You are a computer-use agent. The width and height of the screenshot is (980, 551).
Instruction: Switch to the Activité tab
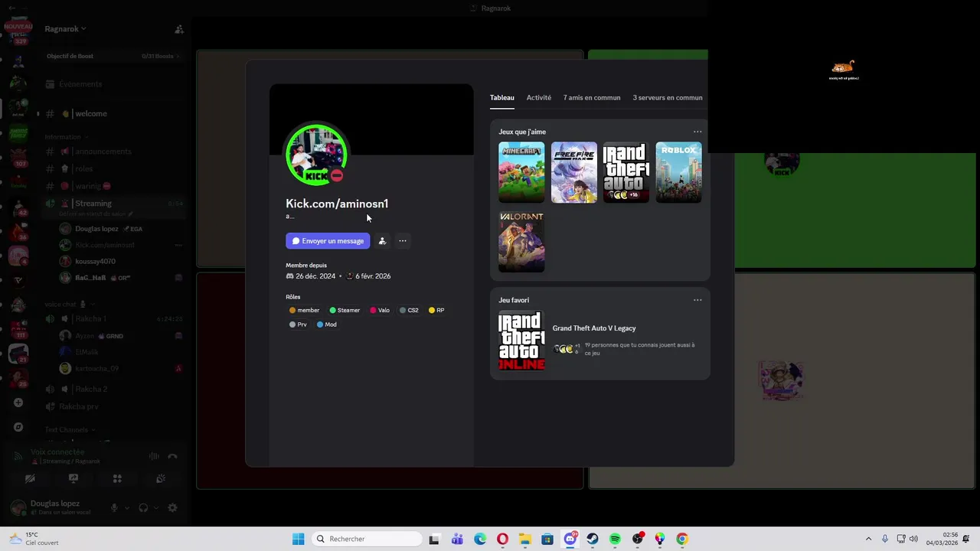tap(539, 98)
